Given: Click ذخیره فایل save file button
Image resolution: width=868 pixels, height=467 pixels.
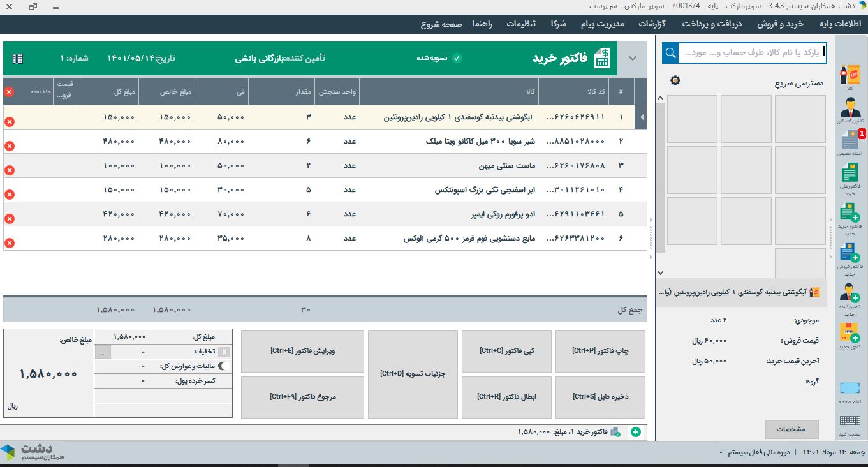Looking at the screenshot, I should (600, 397).
